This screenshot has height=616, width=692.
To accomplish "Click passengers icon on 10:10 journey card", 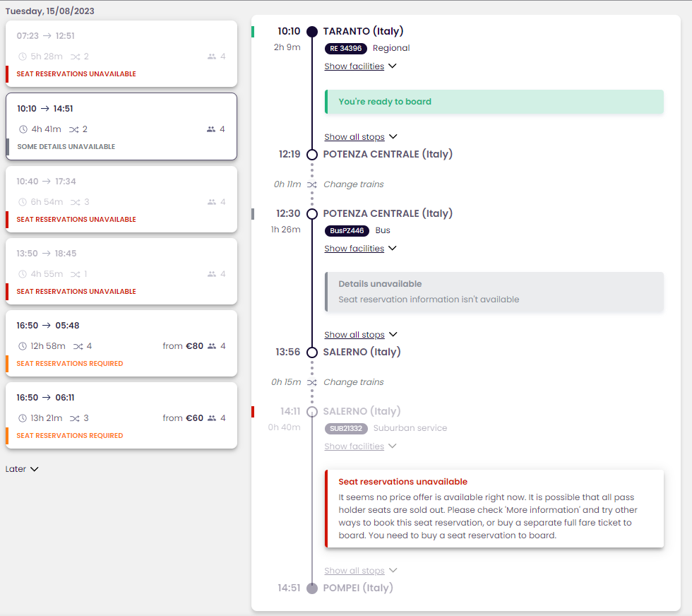I will click(x=211, y=129).
